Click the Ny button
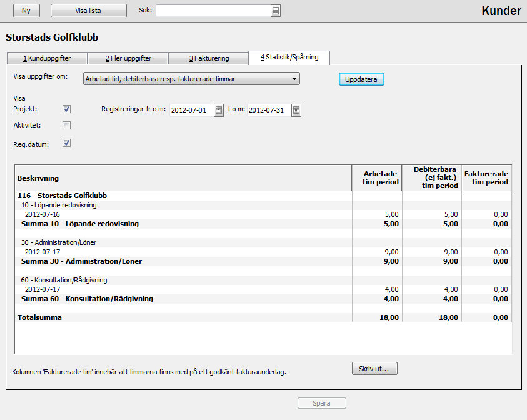This screenshot has height=420, width=527. pyautogui.click(x=26, y=11)
